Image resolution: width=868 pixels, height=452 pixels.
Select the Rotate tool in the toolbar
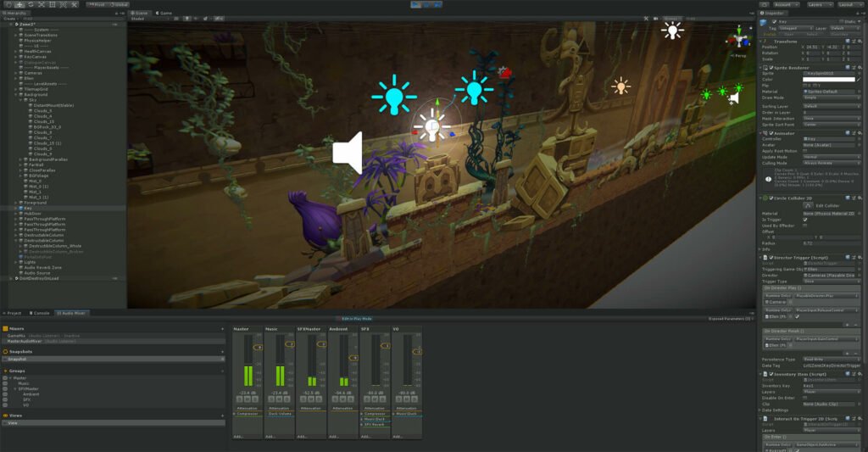pyautogui.click(x=32, y=4)
